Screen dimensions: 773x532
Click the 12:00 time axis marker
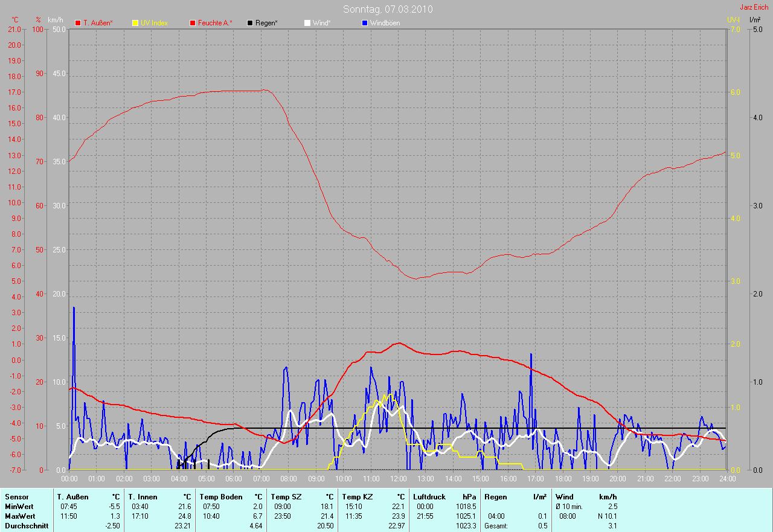click(x=399, y=479)
